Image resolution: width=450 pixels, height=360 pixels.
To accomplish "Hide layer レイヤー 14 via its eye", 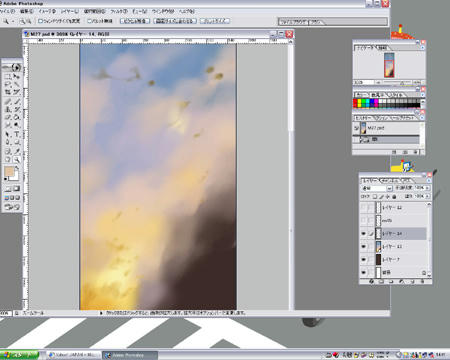I will pyautogui.click(x=363, y=234).
